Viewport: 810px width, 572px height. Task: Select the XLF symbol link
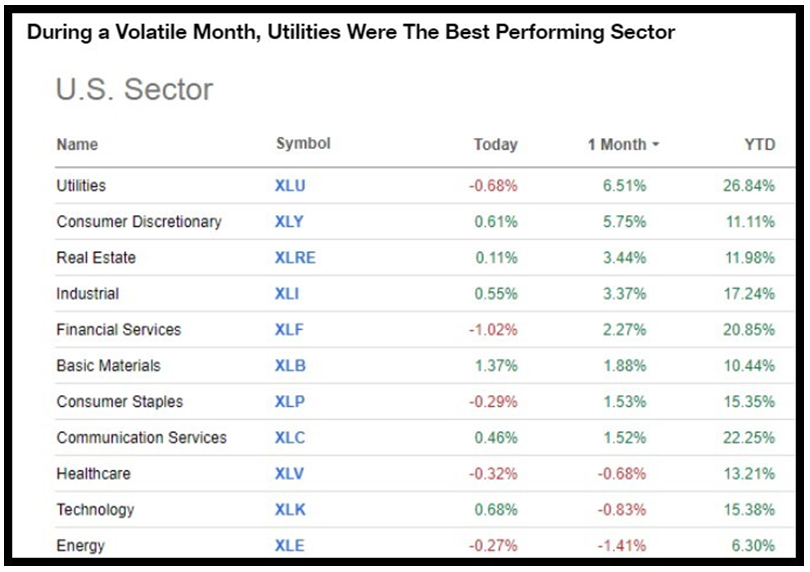pyautogui.click(x=290, y=330)
